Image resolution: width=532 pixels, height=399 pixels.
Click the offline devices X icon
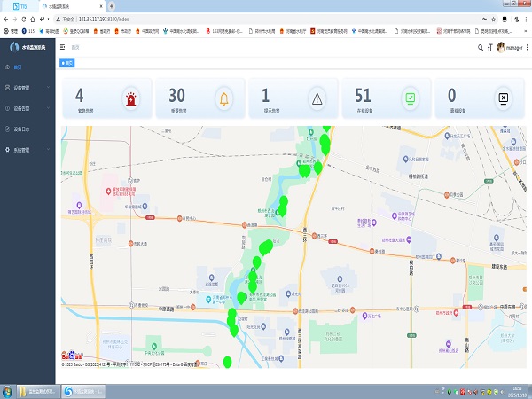pos(504,98)
